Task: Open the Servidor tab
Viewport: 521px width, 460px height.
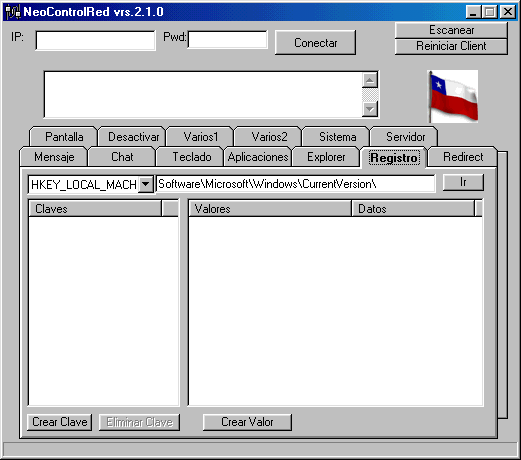Action: pyautogui.click(x=405, y=137)
